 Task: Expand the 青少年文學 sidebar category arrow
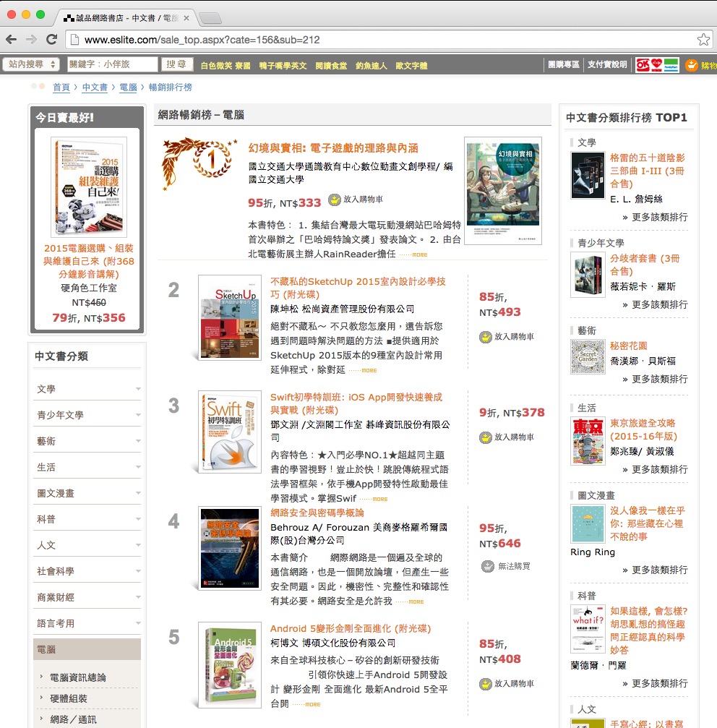pos(138,415)
